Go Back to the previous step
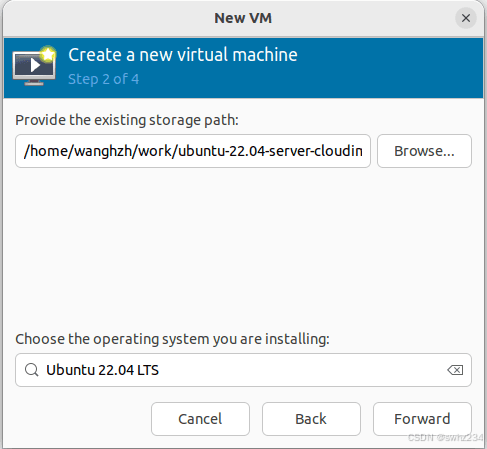Screen dimensions: 487x449 311,419
